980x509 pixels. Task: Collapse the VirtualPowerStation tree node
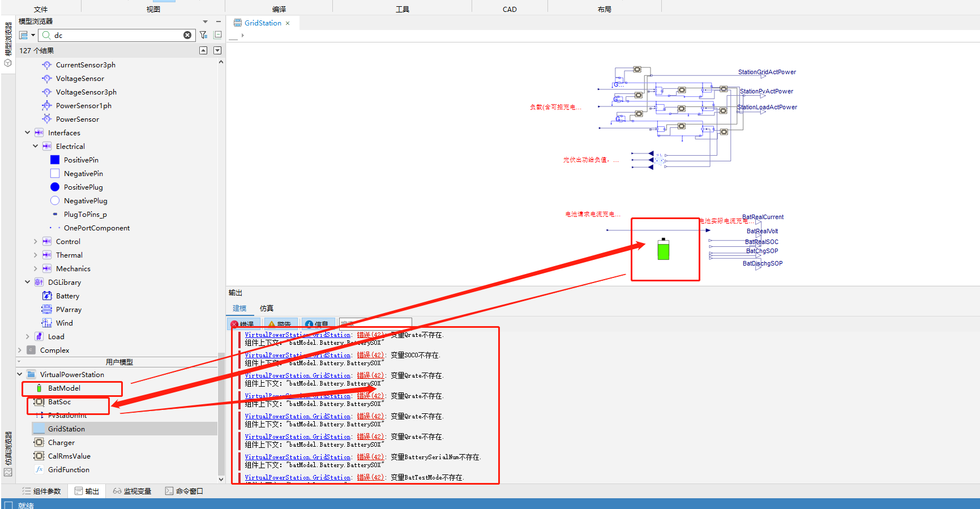click(x=19, y=375)
